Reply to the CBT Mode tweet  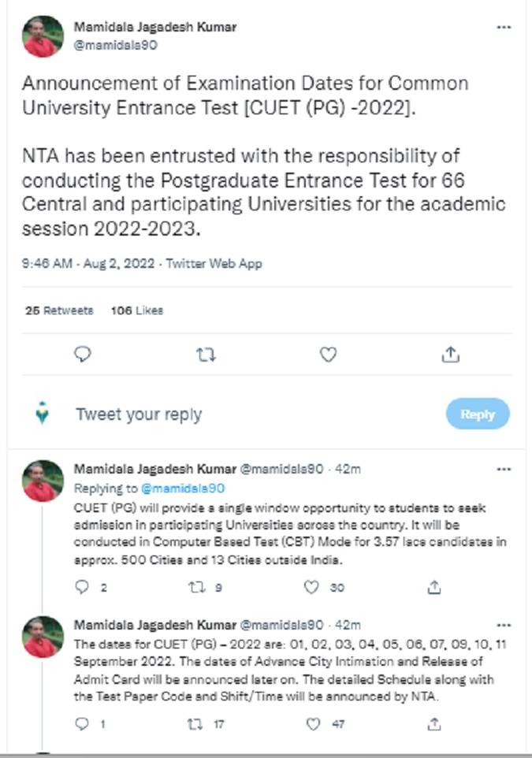83,587
